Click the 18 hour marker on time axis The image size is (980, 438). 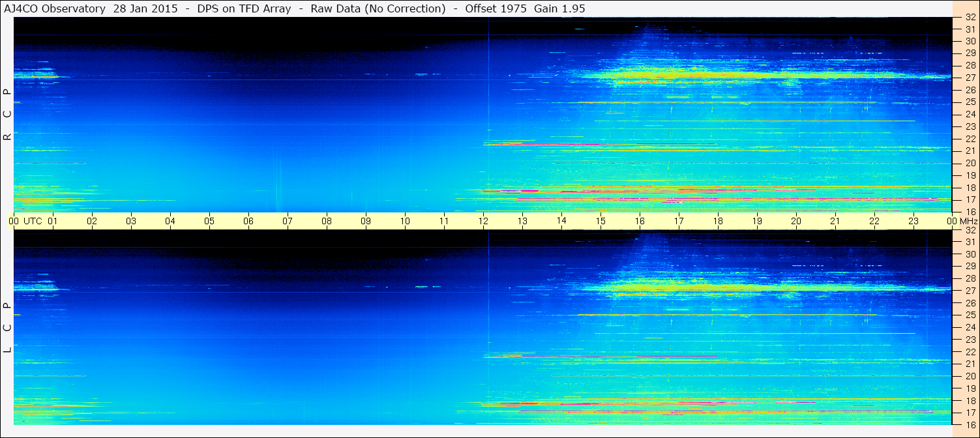(x=718, y=221)
